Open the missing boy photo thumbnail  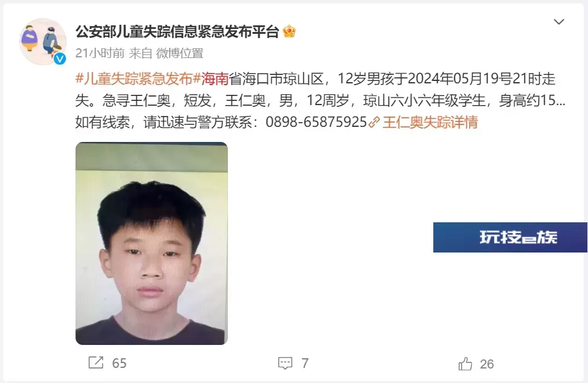152,243
